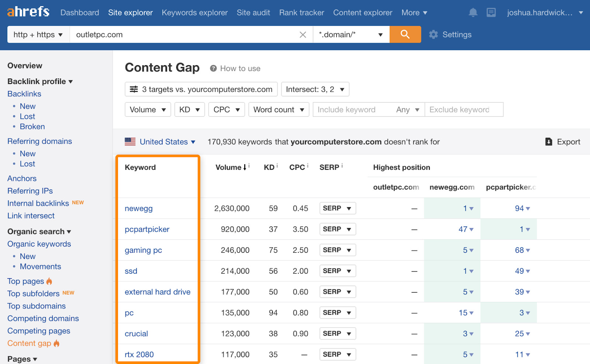
Task: Collapse the Backlink profile section
Action: [x=40, y=81]
